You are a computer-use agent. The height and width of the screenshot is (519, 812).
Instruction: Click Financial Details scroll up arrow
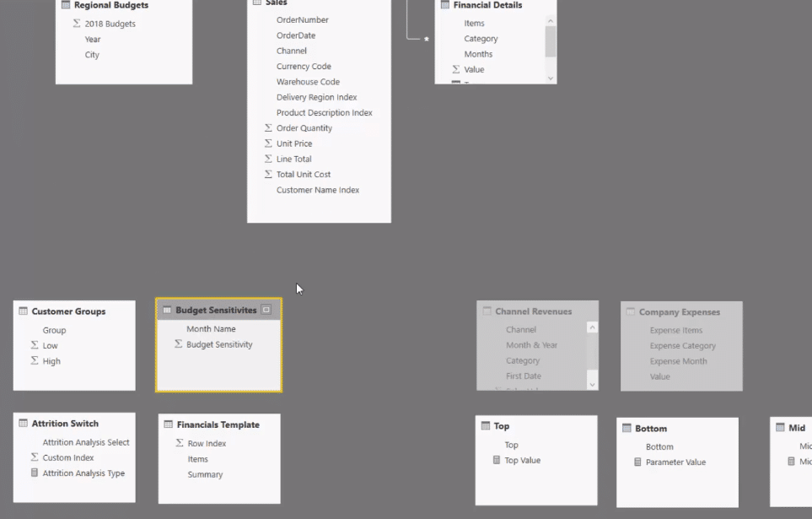coord(551,21)
